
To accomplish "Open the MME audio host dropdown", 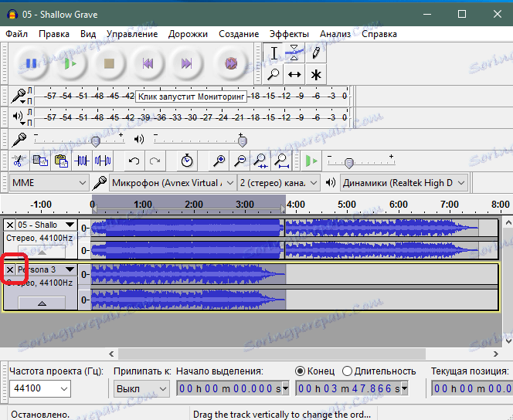I will 49,183.
